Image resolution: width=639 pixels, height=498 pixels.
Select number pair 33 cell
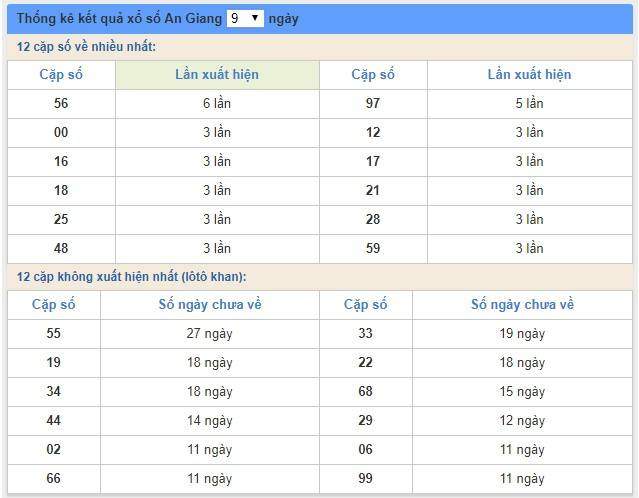pos(366,334)
